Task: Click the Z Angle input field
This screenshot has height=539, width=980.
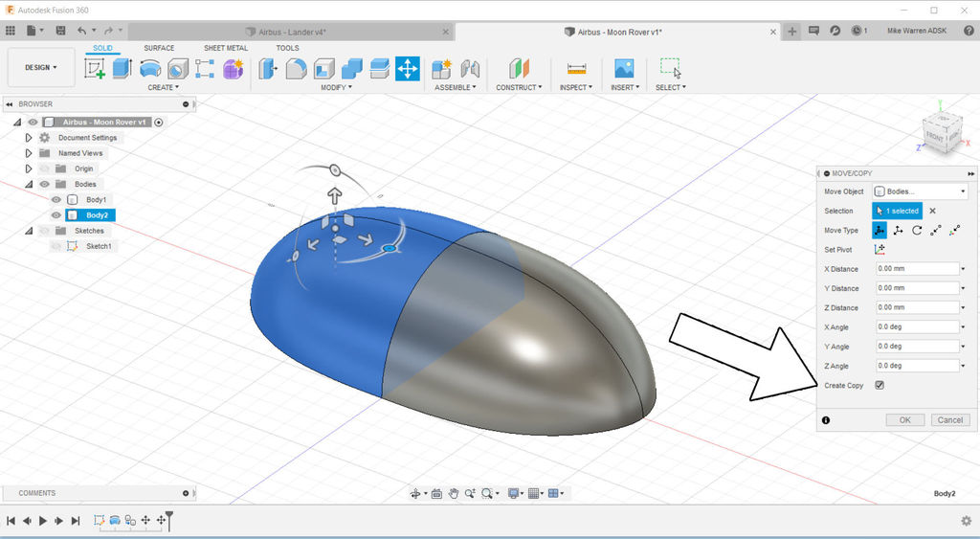Action: (917, 366)
